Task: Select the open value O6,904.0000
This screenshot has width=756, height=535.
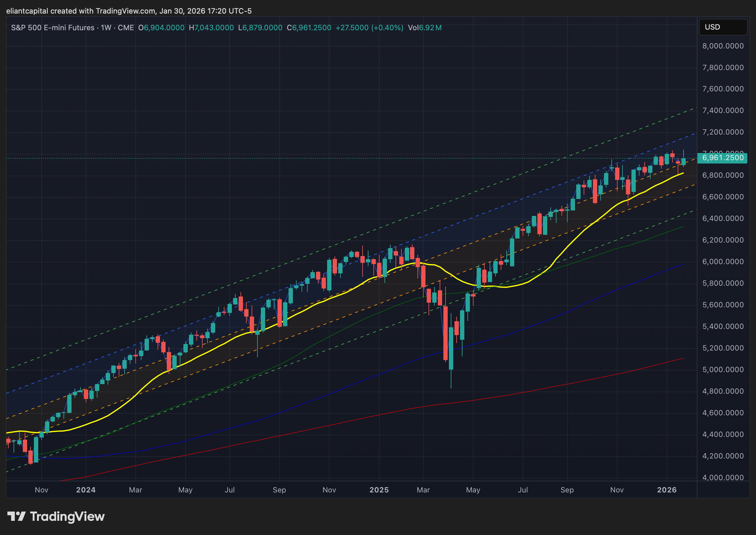Action: [161, 28]
